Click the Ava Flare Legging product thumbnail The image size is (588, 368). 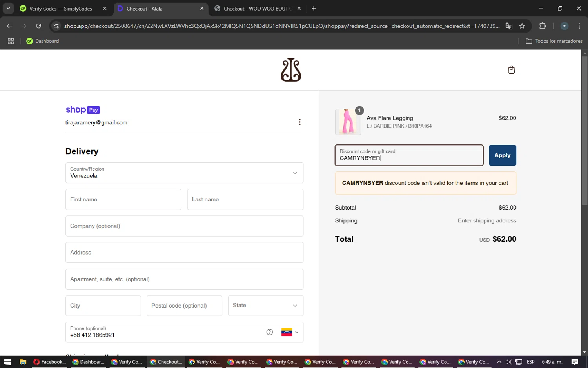click(x=348, y=122)
